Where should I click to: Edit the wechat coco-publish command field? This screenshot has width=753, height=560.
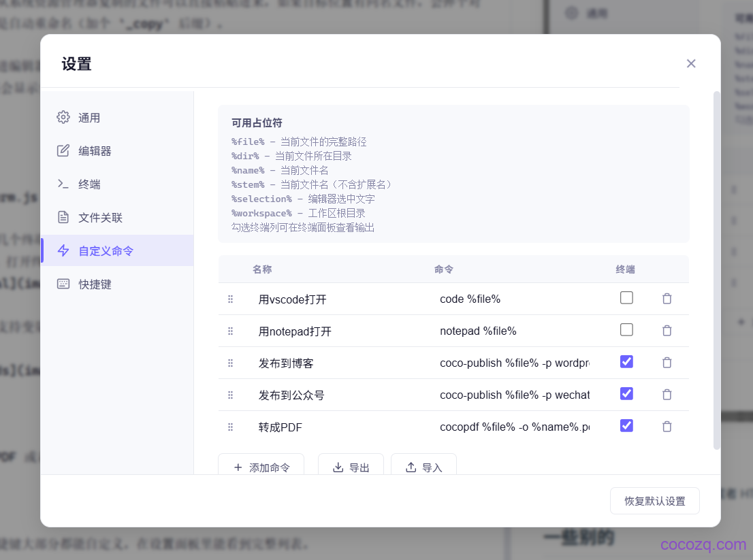[x=515, y=395]
